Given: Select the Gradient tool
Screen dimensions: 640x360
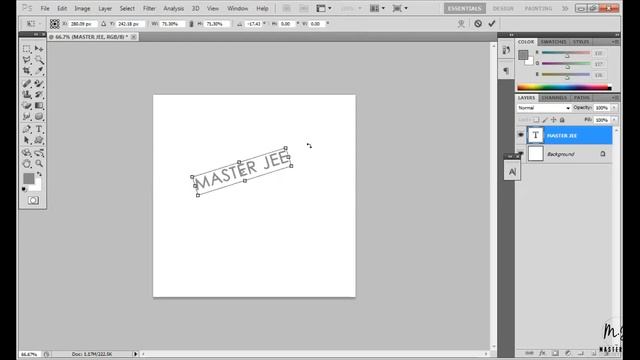Looking at the screenshot, I should click(39, 106).
